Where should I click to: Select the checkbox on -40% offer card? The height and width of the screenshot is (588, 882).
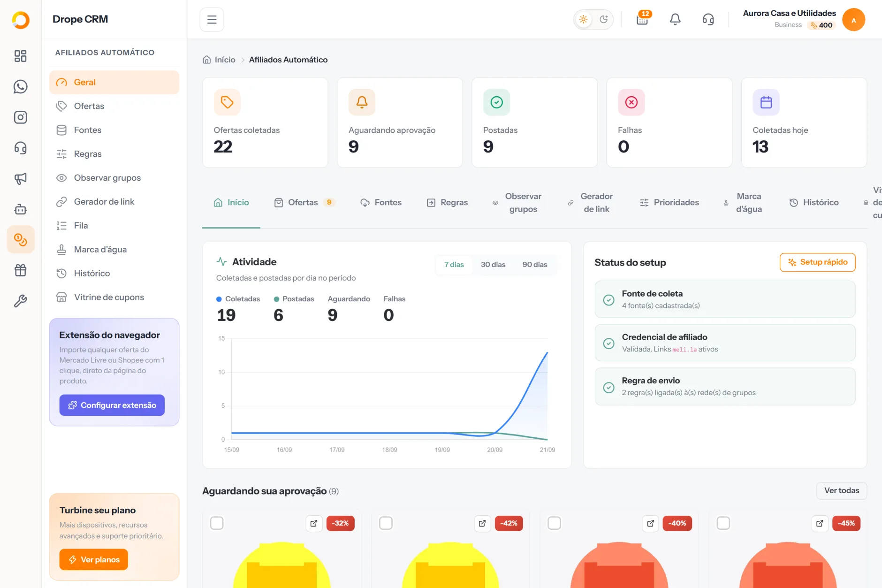[x=554, y=523]
